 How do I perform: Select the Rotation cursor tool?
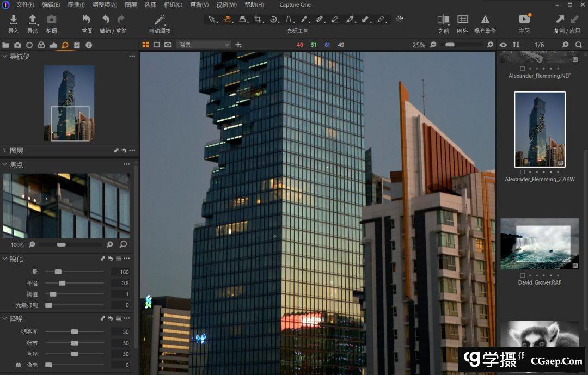pyautogui.click(x=274, y=20)
